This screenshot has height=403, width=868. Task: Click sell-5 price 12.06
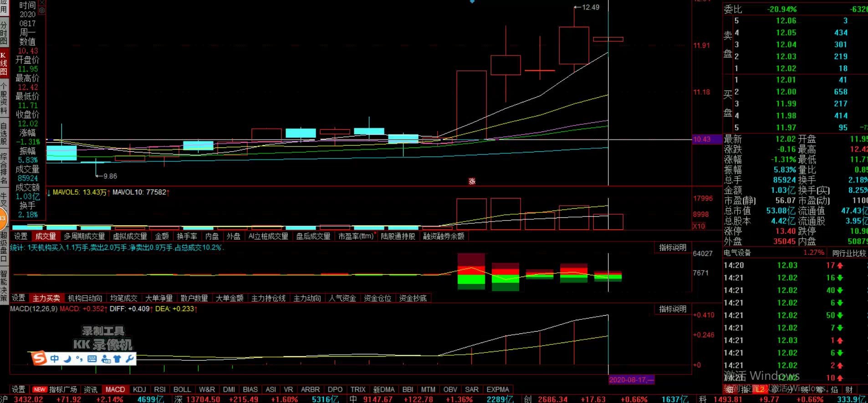pyautogui.click(x=786, y=20)
